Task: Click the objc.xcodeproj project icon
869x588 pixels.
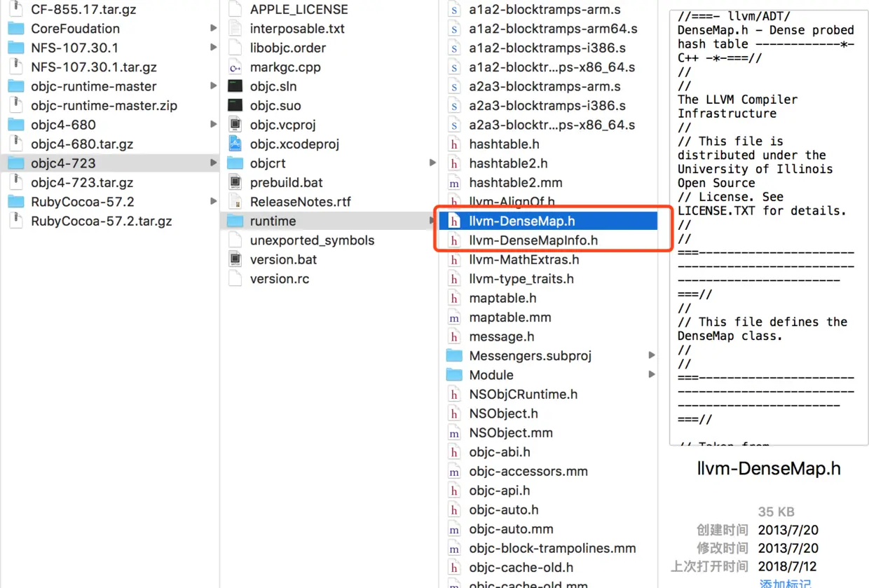Action: (235, 144)
